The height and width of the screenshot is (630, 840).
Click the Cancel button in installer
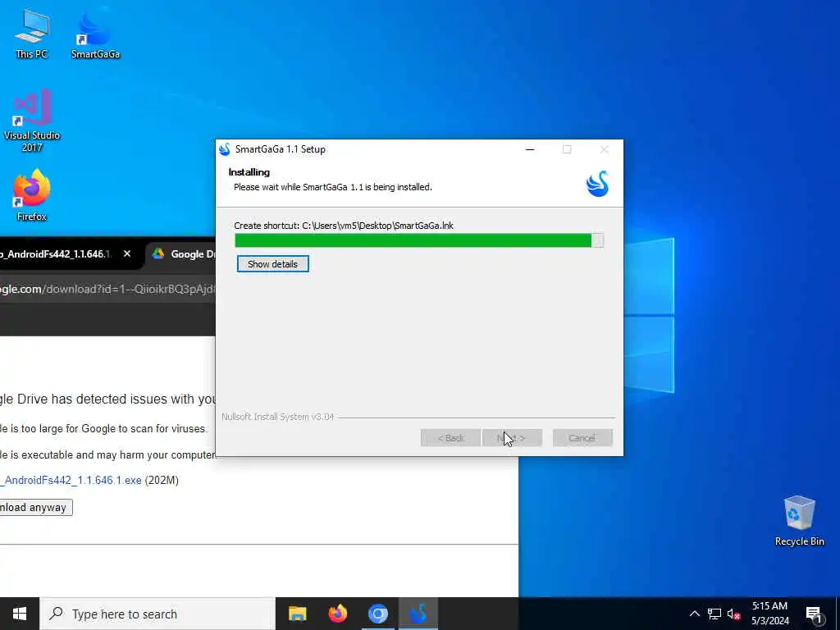[582, 438]
